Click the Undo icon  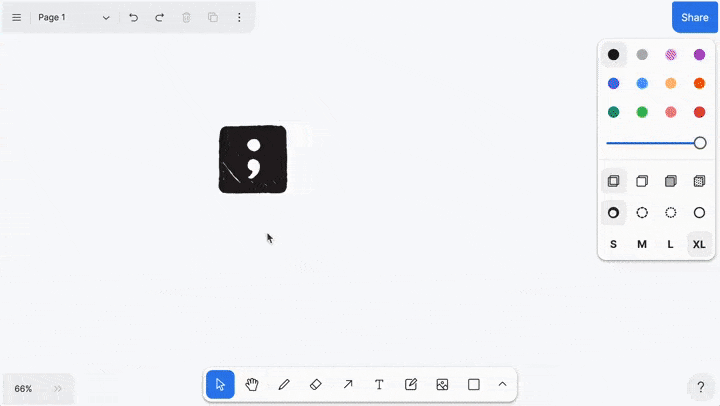134,18
